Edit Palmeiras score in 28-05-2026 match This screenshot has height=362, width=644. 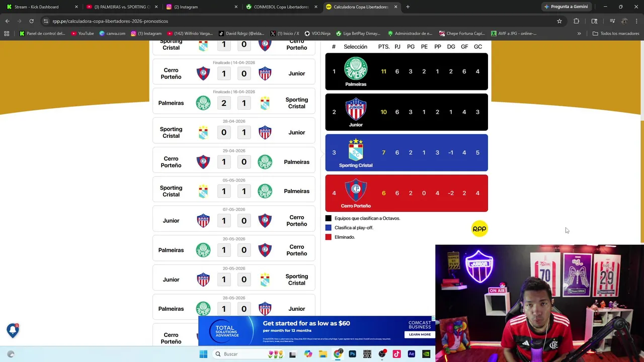tap(224, 309)
